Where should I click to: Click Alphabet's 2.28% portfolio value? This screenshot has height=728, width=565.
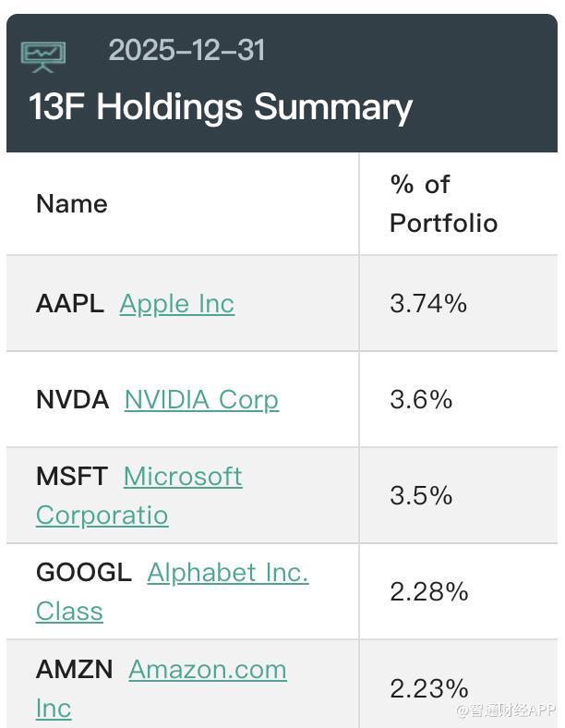429,592
